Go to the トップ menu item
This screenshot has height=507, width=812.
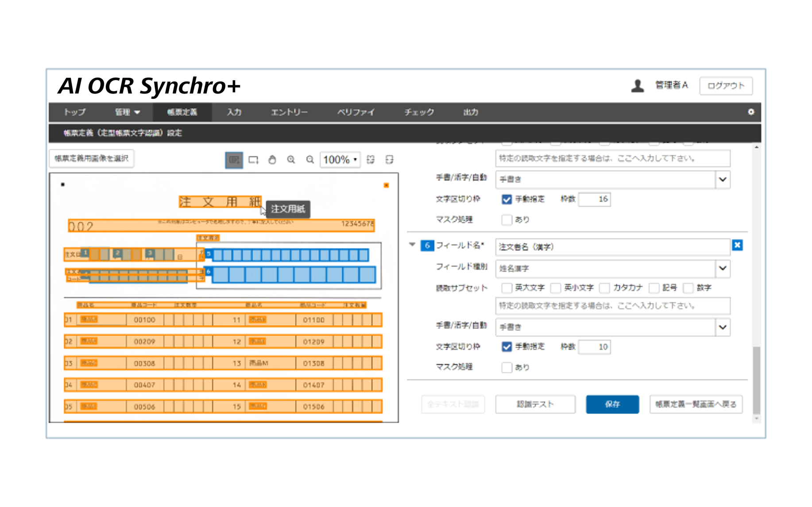click(74, 112)
